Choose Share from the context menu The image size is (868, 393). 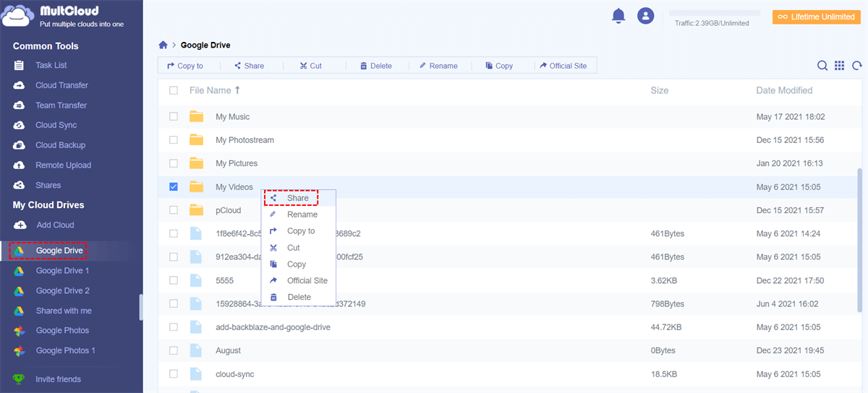pos(297,198)
